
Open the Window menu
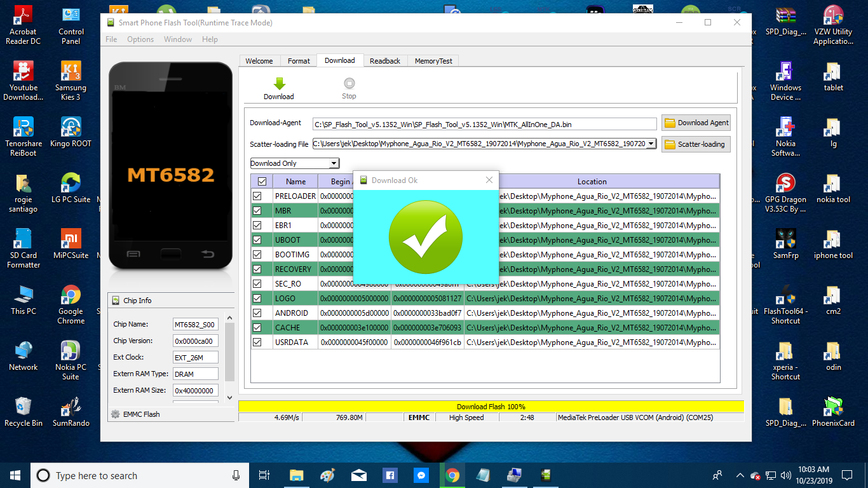[x=178, y=39]
